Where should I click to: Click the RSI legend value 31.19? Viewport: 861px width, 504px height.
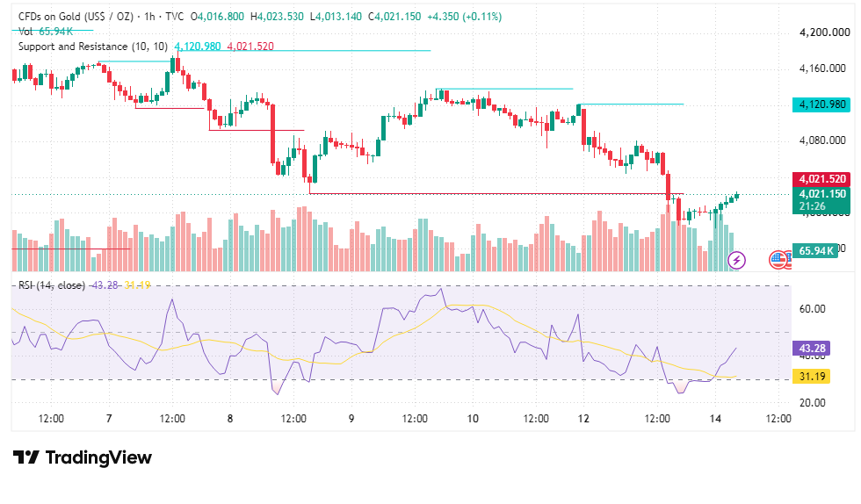pos(137,285)
